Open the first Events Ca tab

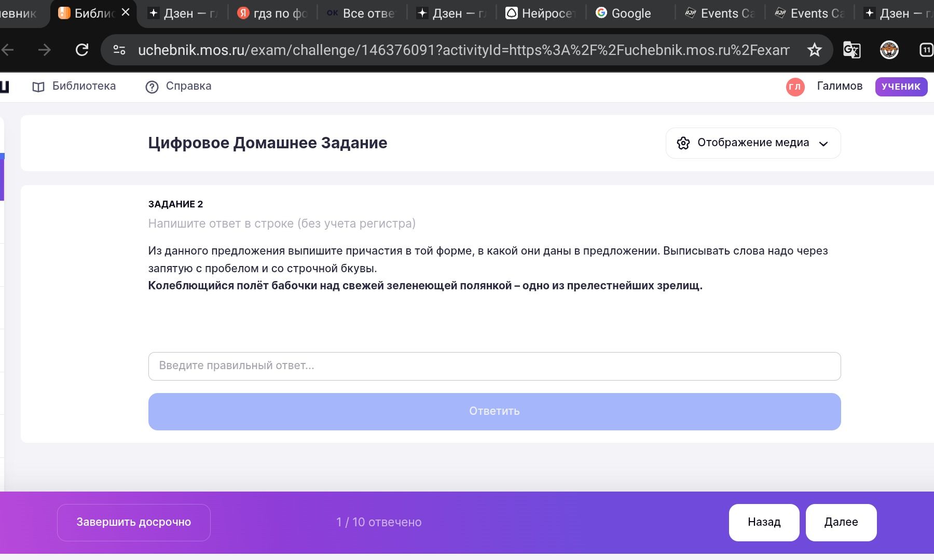tap(720, 13)
